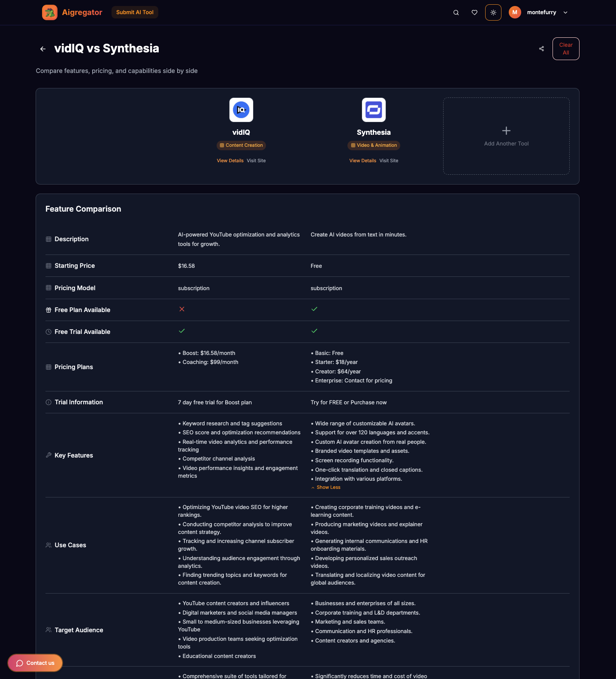Click the Aigregator brand name
Viewport: 616px width, 679px height.
click(x=82, y=12)
